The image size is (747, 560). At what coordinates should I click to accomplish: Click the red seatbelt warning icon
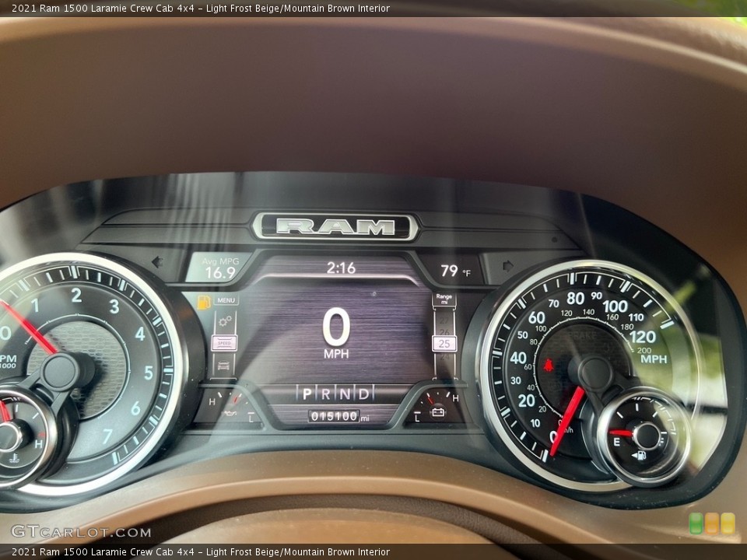[x=549, y=366]
